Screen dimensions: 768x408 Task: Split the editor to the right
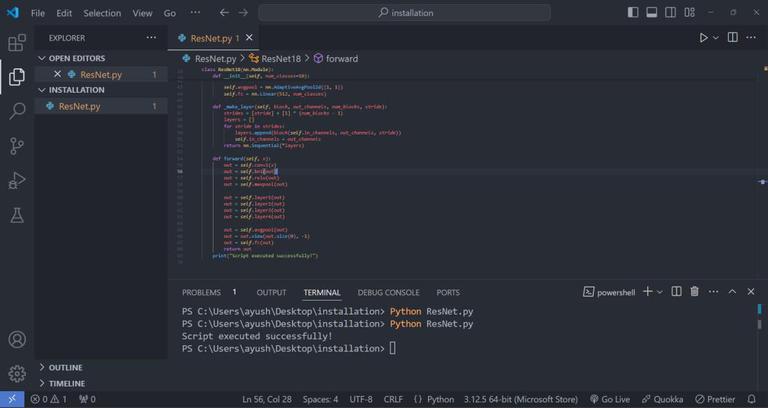tap(732, 38)
